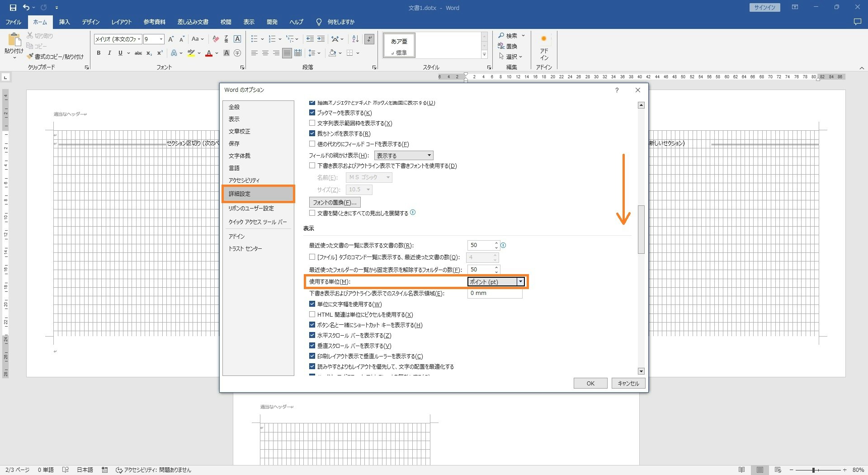Underline text with the U icon
The height and width of the screenshot is (475, 868).
(120, 53)
